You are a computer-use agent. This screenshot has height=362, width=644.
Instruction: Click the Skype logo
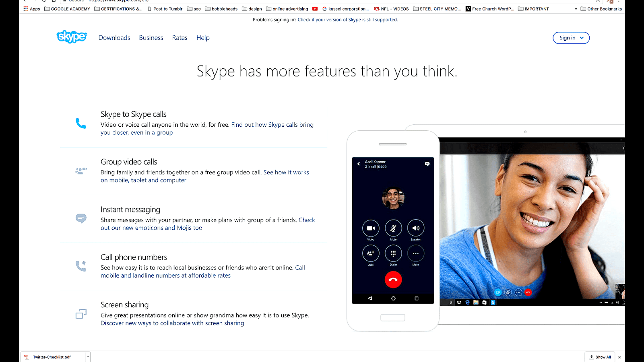tap(72, 37)
